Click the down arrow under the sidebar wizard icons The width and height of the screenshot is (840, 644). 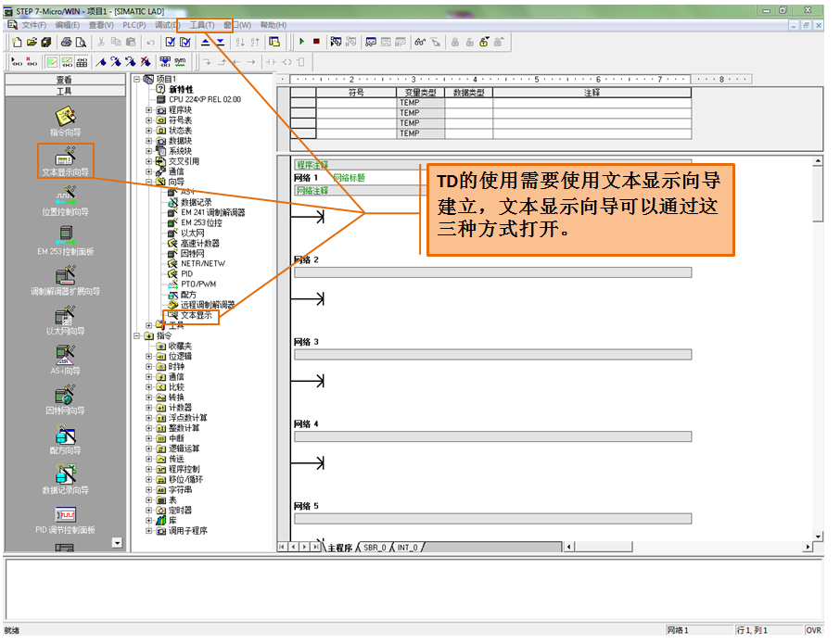click(117, 543)
